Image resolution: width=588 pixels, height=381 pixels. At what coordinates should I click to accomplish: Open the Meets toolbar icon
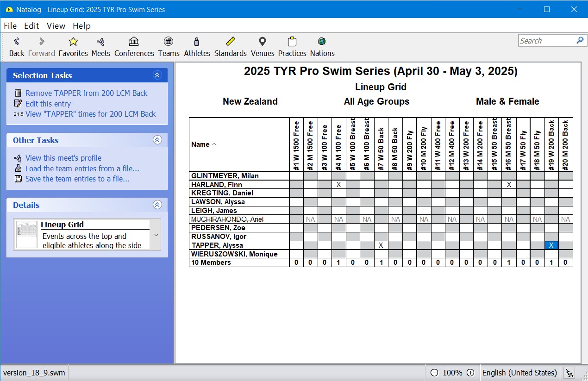(x=100, y=42)
